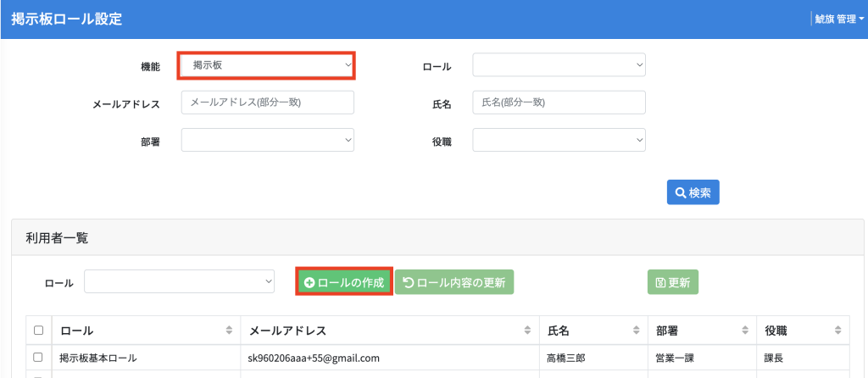The height and width of the screenshot is (378, 868).
Task: Open the 機能 dropdown showing 掲示板
Action: pos(266,65)
